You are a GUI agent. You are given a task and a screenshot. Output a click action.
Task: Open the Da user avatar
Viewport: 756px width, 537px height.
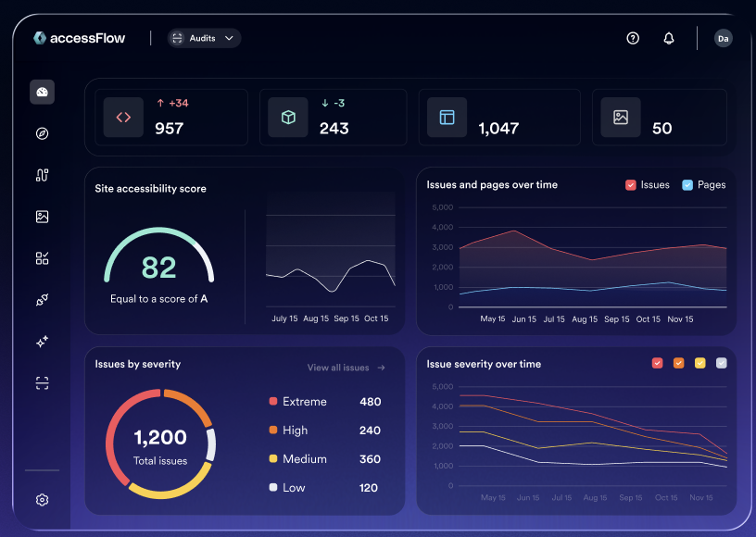click(x=724, y=39)
